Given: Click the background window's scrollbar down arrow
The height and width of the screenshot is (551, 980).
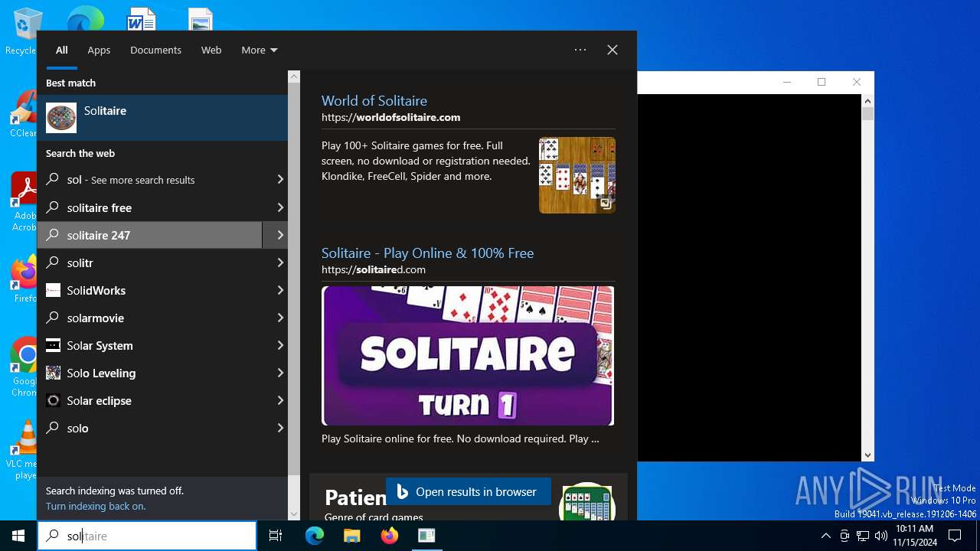Looking at the screenshot, I should point(867,455).
